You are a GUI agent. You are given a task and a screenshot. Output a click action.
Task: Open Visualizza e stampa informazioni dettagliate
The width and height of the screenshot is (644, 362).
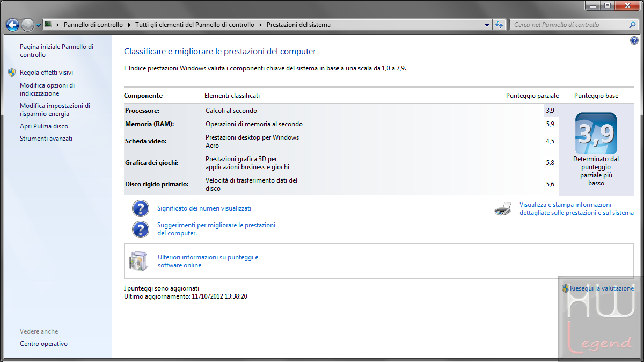pyautogui.click(x=576, y=209)
